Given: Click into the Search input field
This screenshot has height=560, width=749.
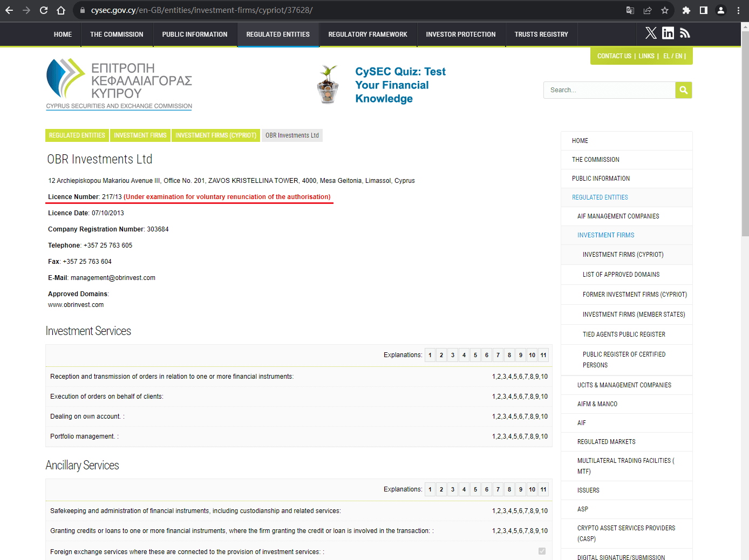Looking at the screenshot, I should click(x=609, y=90).
